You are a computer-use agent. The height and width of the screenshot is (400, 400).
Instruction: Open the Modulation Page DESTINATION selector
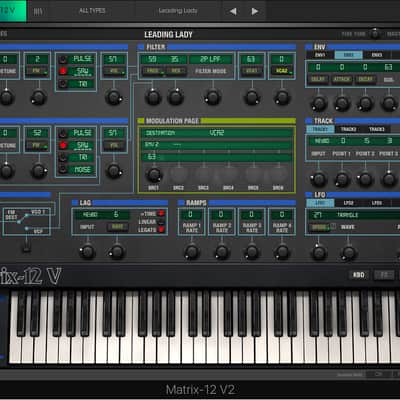[217, 133]
